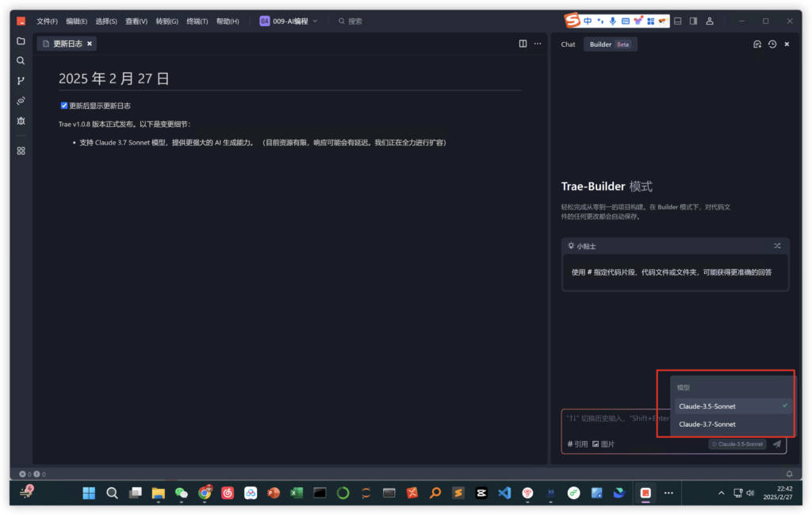Screen dimensions: 812x515
Task: Click the #引用 reference button
Action: click(577, 444)
